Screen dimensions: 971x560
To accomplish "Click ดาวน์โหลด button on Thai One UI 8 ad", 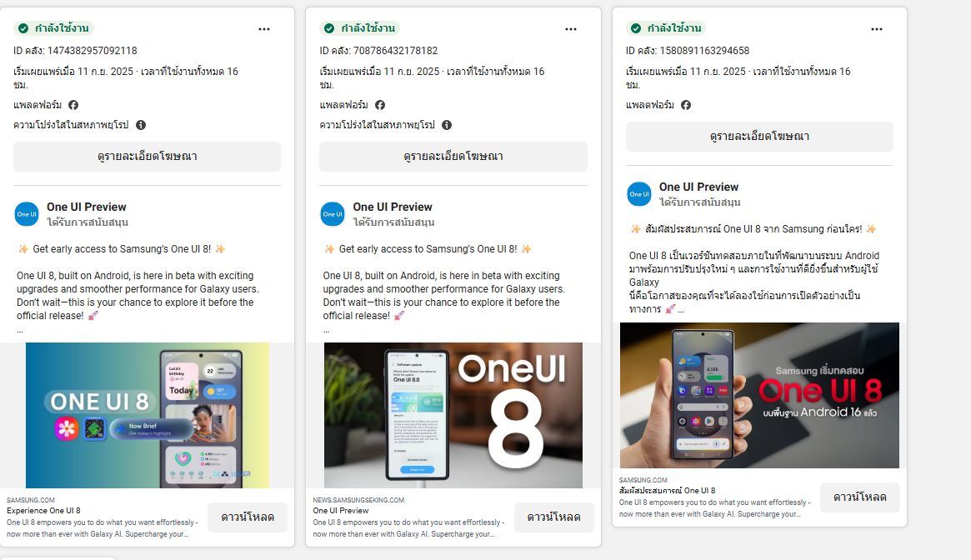I will pyautogui.click(x=859, y=497).
